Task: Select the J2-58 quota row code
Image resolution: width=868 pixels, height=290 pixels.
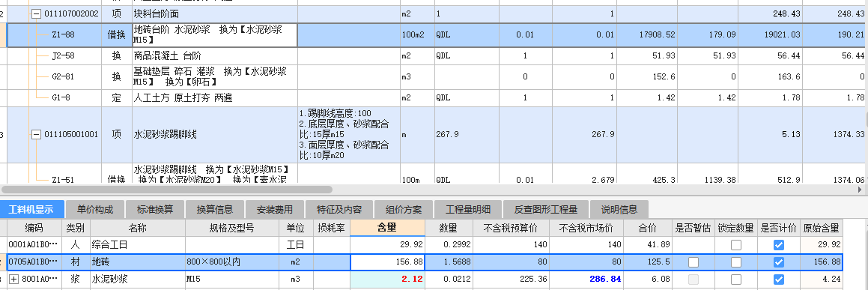Action: [x=63, y=56]
